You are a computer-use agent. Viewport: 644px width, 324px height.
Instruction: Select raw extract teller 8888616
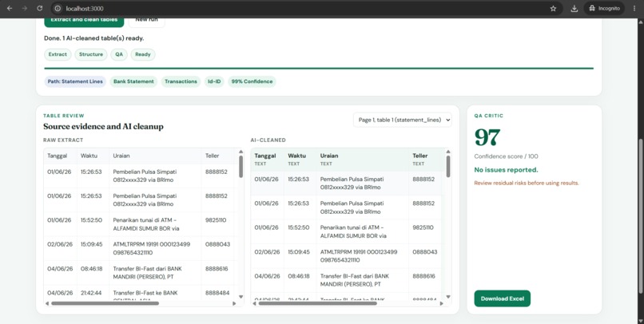[217, 269]
